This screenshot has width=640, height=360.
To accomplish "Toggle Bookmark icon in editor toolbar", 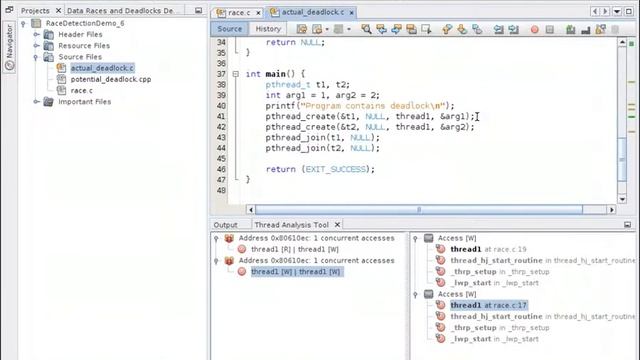I will point(477,29).
